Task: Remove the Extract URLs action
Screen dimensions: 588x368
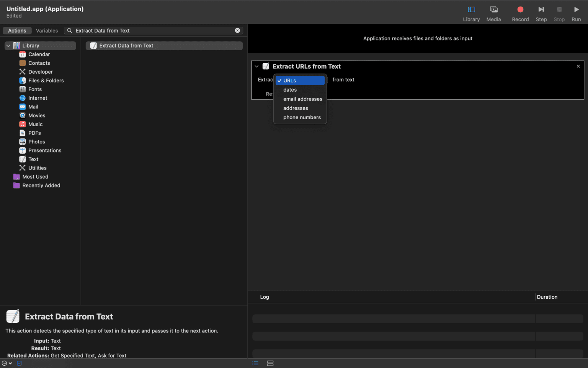Action: (578, 66)
